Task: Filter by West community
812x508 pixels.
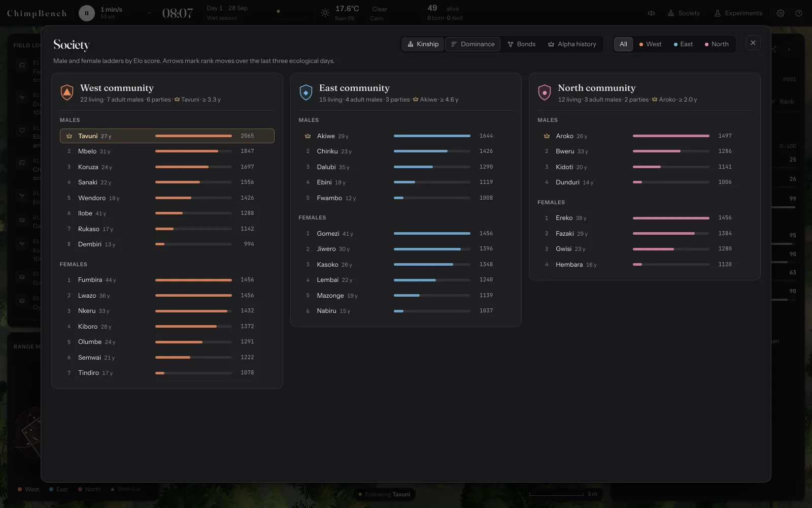Action: [x=650, y=44]
